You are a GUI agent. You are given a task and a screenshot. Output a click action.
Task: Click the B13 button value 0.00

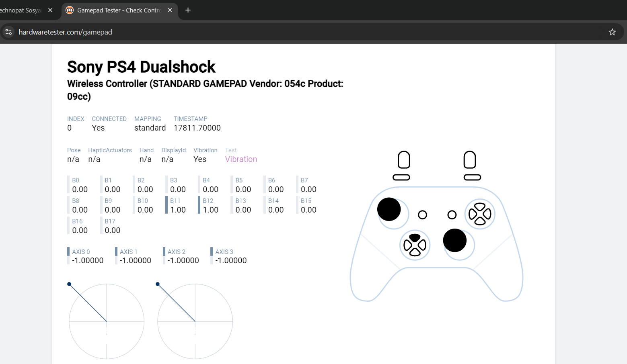pyautogui.click(x=243, y=210)
